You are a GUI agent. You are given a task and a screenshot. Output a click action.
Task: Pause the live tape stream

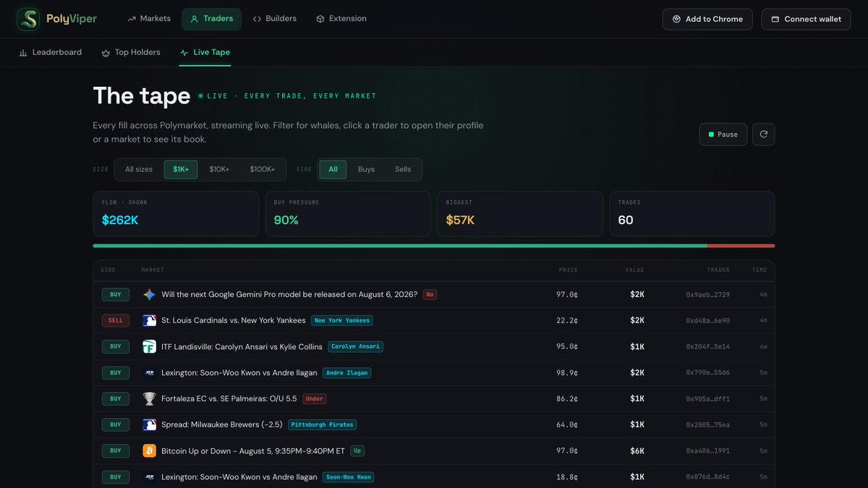pyautogui.click(x=723, y=134)
